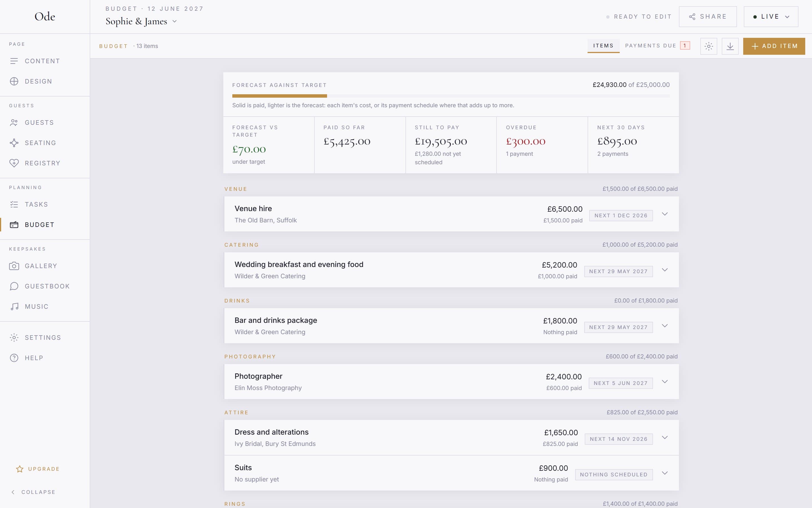Image resolution: width=812 pixels, height=508 pixels.
Task: Click "£0.00 of £1,800.00 paid" Drinks summary
Action: coord(646,301)
